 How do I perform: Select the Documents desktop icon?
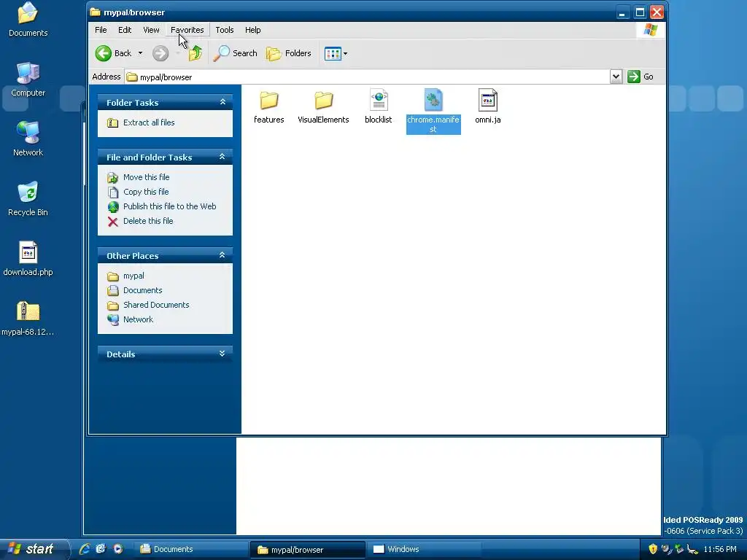[28, 19]
